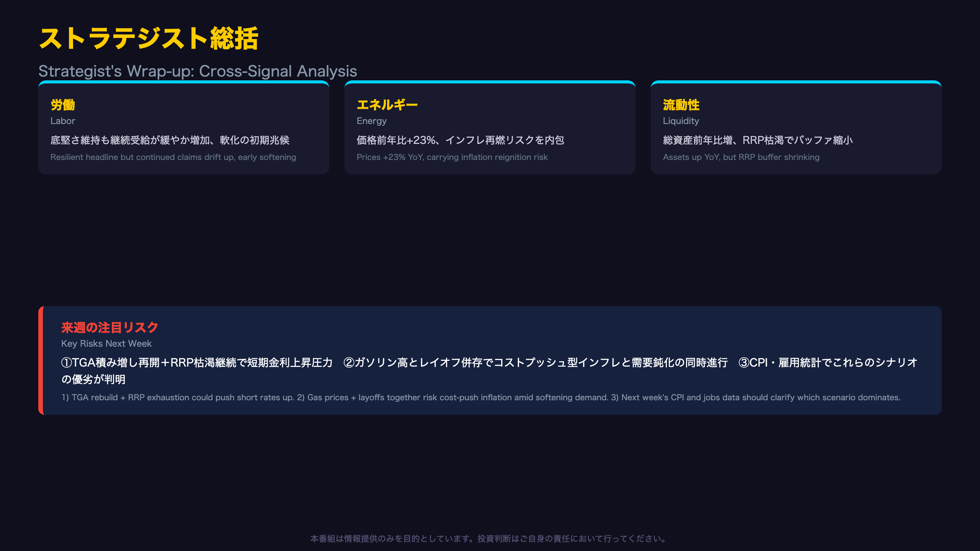Click the Labor label
Screen dimensions: 980x551
tap(63, 121)
